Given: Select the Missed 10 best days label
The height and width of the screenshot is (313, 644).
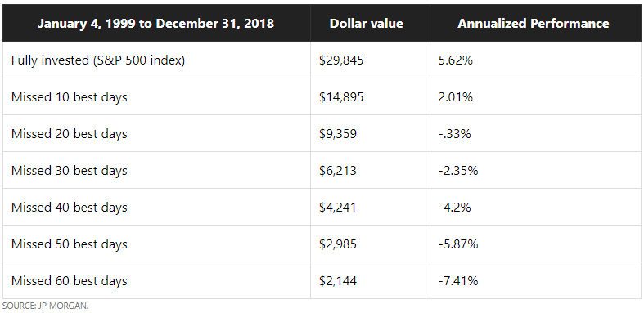Looking at the screenshot, I should (x=69, y=97).
